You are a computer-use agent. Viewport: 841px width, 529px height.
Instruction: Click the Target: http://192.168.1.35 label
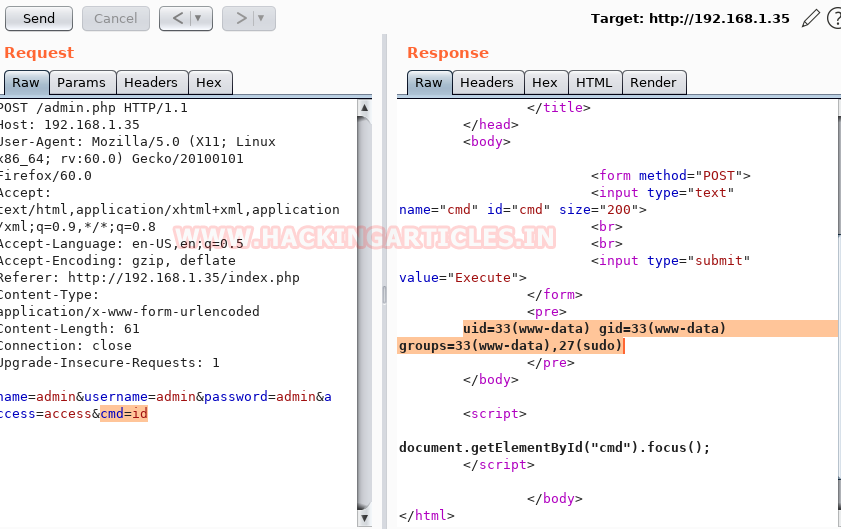pyautogui.click(x=690, y=19)
